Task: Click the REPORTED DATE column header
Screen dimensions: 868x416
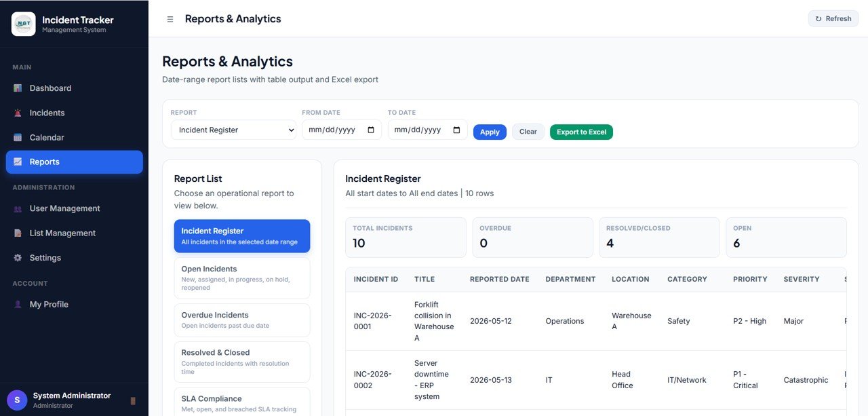Action: (x=500, y=279)
